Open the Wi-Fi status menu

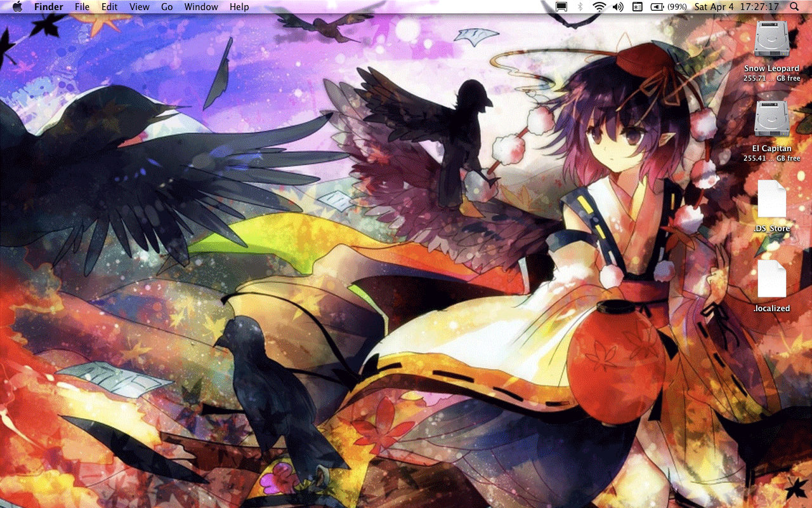(x=599, y=7)
